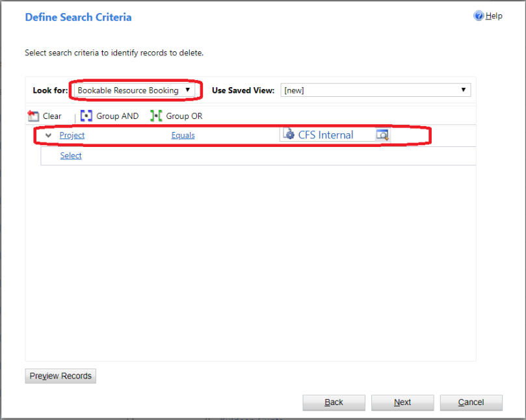Click the Clear criteria icon
The image size is (526, 420).
[33, 116]
